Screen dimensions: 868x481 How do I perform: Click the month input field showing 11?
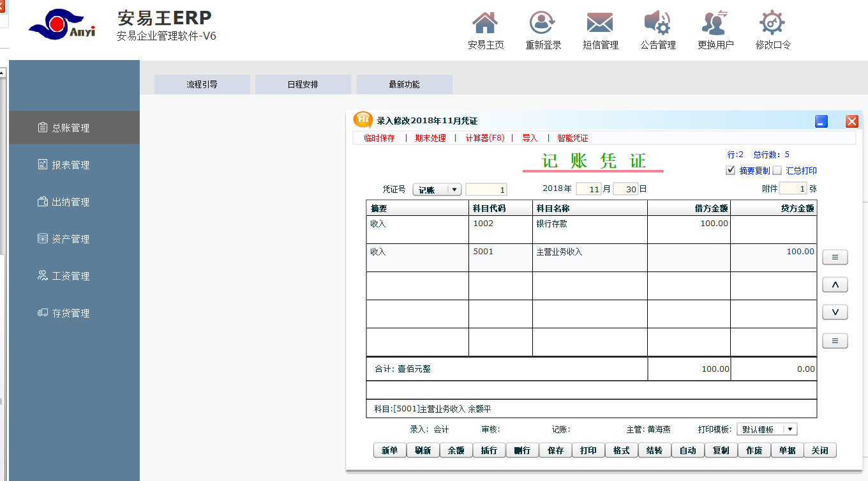click(x=588, y=189)
